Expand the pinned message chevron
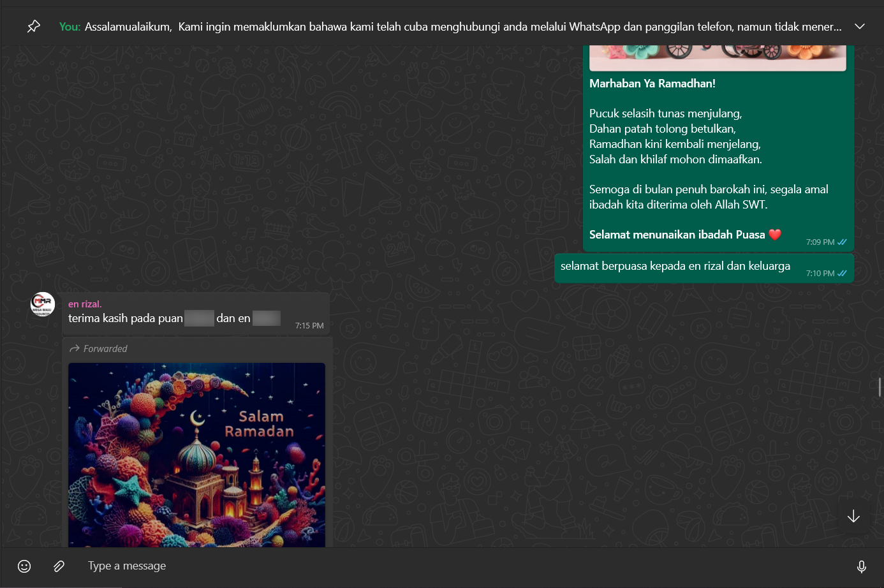 (x=860, y=26)
